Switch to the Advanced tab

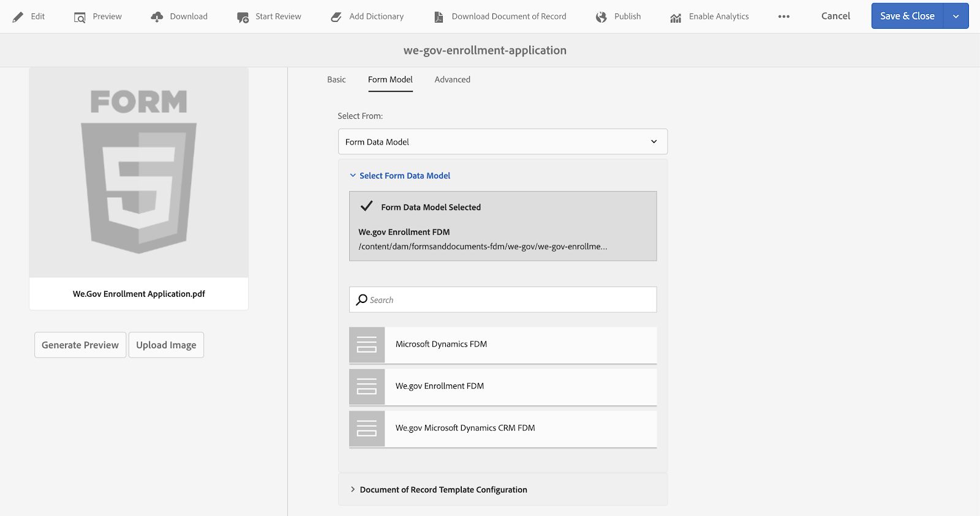(452, 80)
